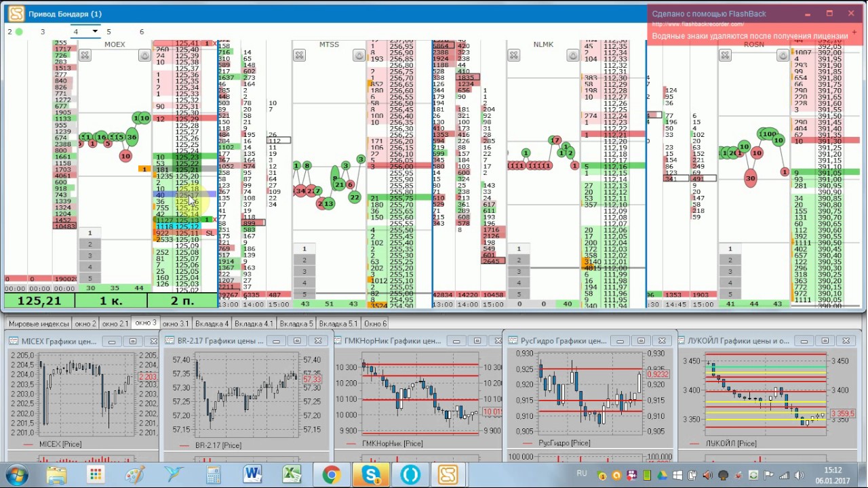Select volume preset 1 in NLMK panel

click(x=519, y=249)
